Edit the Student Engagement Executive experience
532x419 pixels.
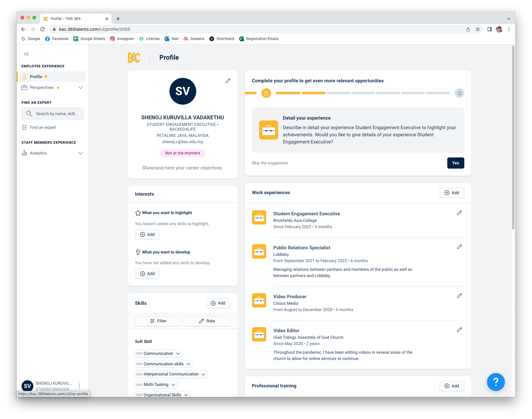[459, 213]
